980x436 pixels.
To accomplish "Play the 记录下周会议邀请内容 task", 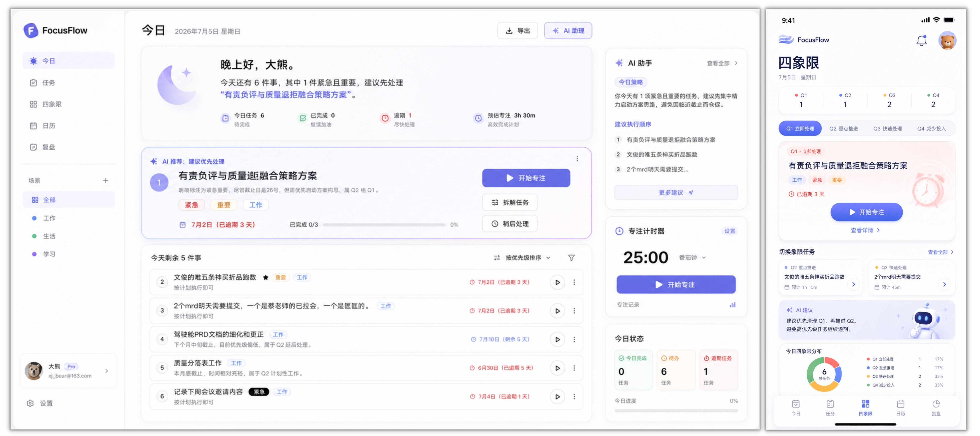I will tap(557, 397).
